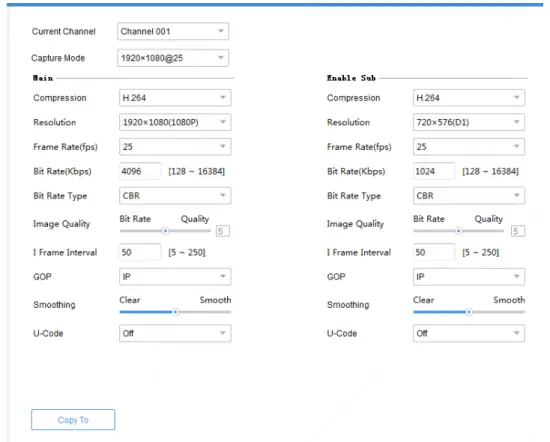This screenshot has width=550, height=442.
Task: Click Sub Bit Rate field showing 1024
Action: coord(434,171)
